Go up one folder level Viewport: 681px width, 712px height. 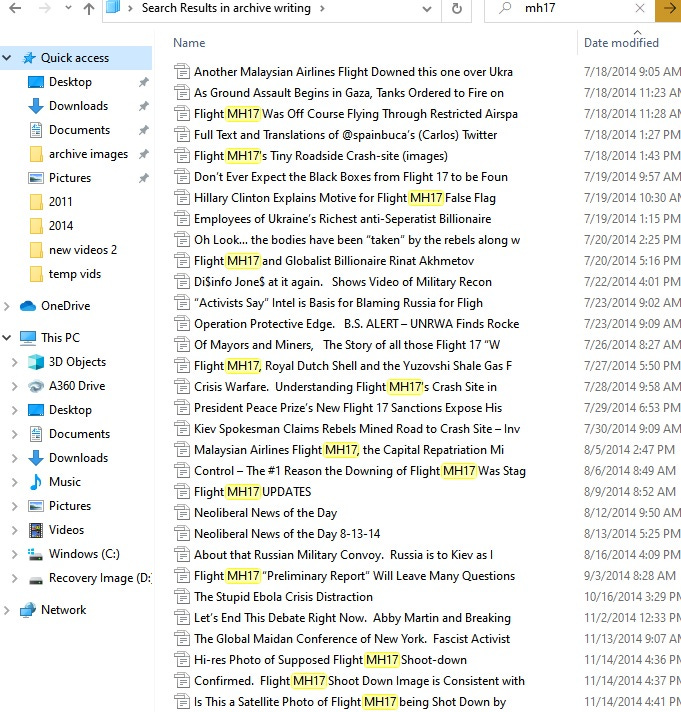coord(89,9)
